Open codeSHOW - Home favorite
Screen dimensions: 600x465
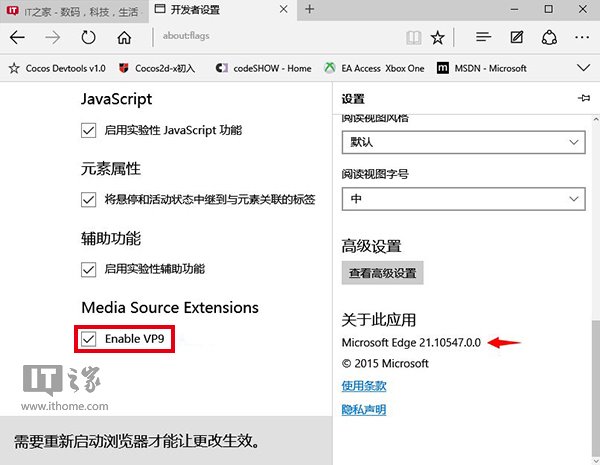click(264, 68)
